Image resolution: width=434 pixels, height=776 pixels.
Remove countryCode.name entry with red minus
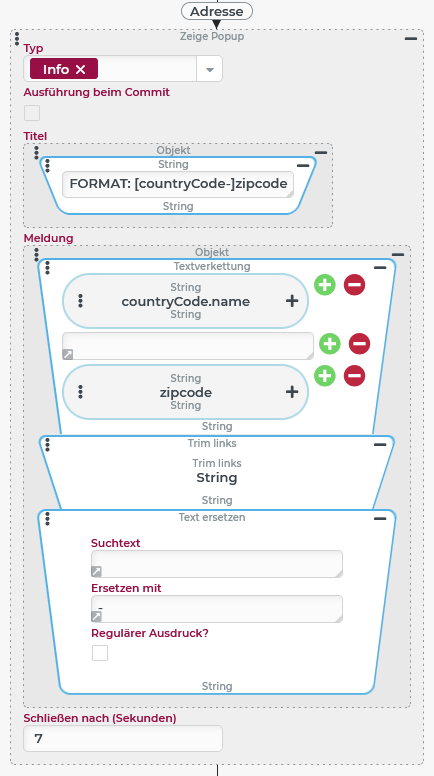coord(354,285)
